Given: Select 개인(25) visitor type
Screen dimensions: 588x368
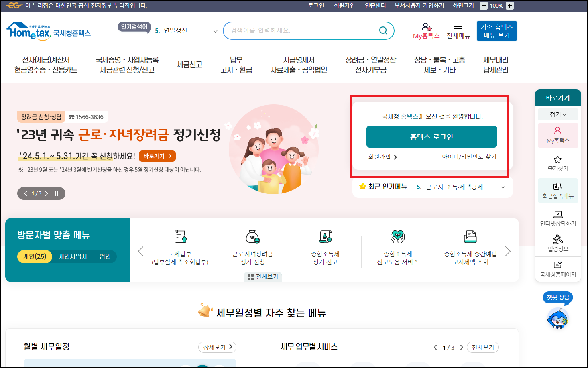Looking at the screenshot, I should (35, 256).
